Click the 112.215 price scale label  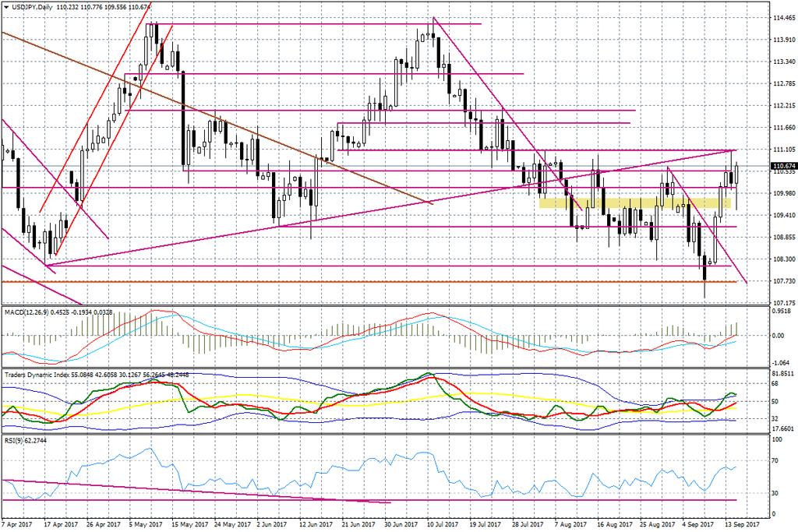point(784,106)
